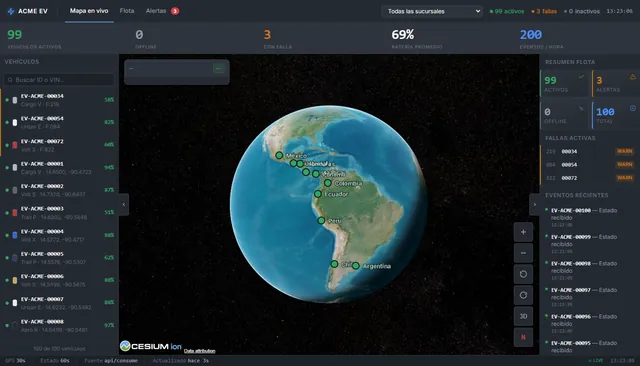
Task: Open the EV-ACME-00098 recent event
Action: (590, 271)
